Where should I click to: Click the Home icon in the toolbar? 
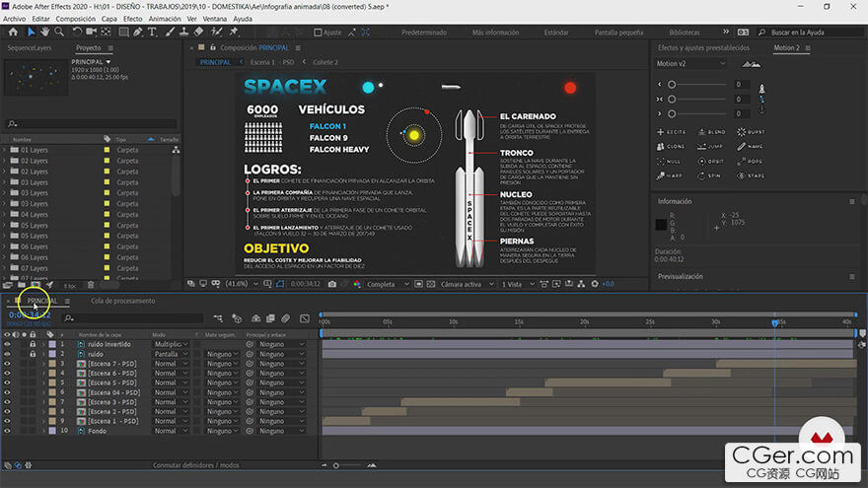coord(12,33)
